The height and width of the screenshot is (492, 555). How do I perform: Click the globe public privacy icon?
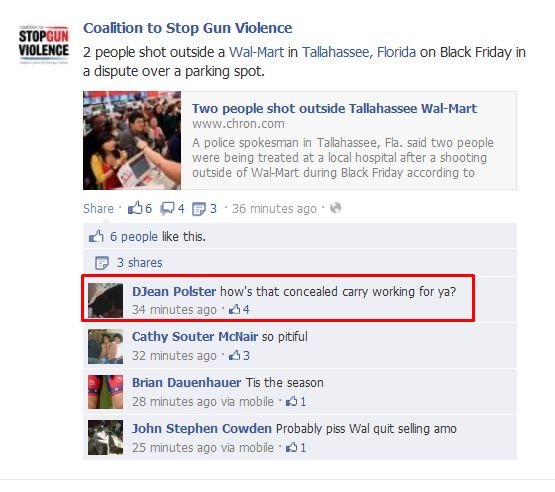[336, 208]
